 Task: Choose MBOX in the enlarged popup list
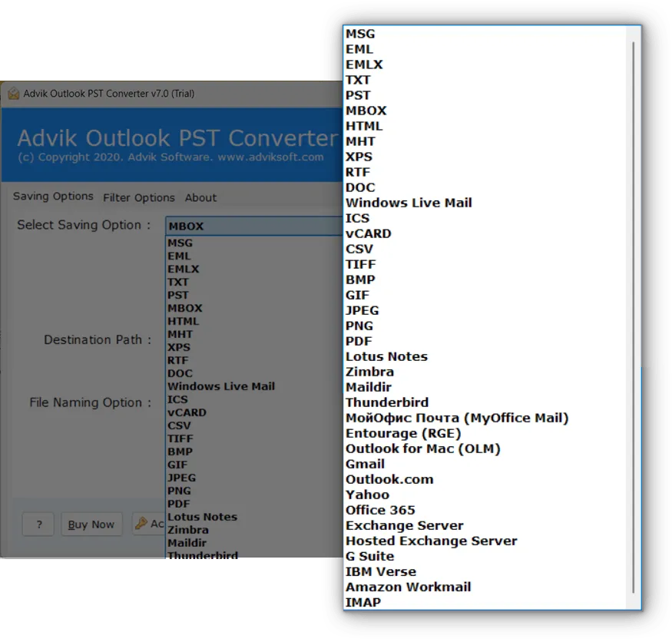(x=366, y=111)
